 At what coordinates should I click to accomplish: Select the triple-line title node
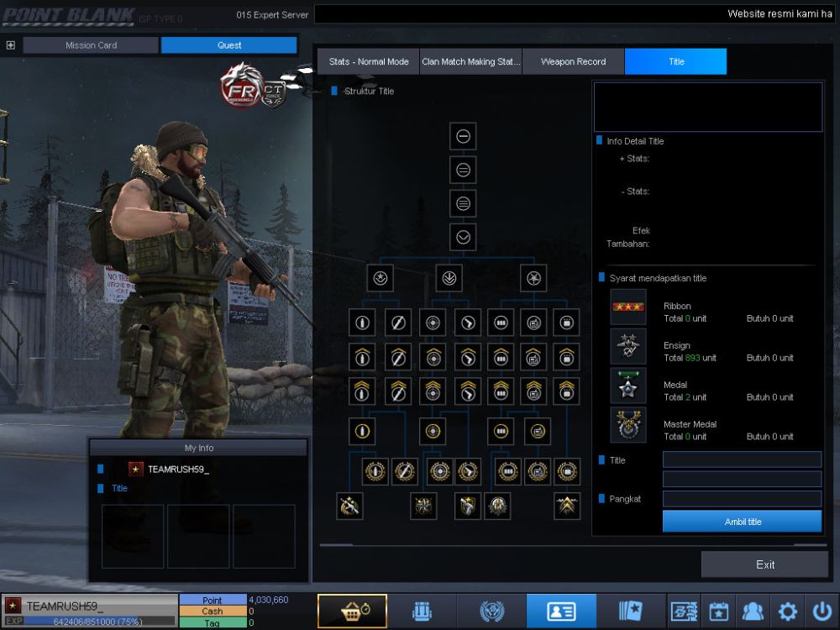pyautogui.click(x=464, y=203)
